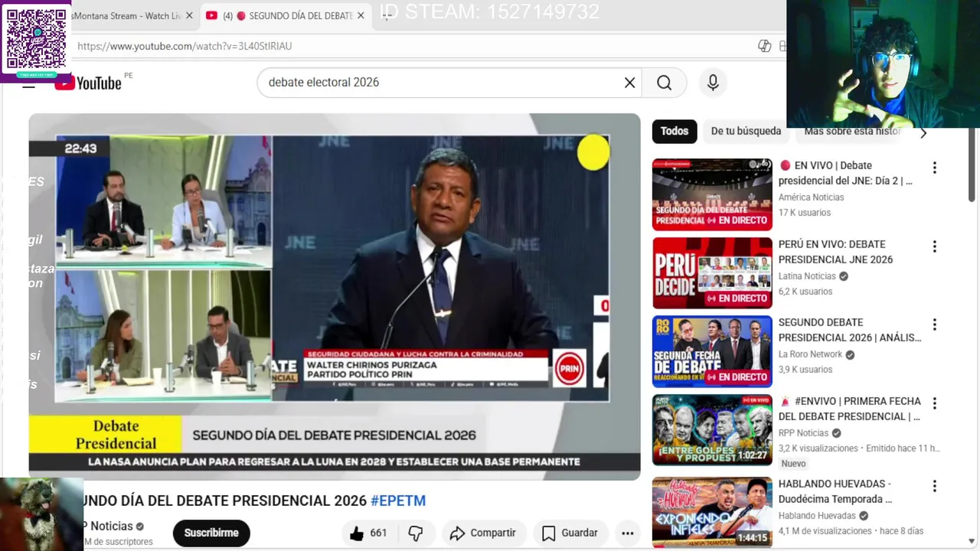Image resolution: width=980 pixels, height=551 pixels.
Task: Save the video using Guardar
Action: (x=570, y=533)
